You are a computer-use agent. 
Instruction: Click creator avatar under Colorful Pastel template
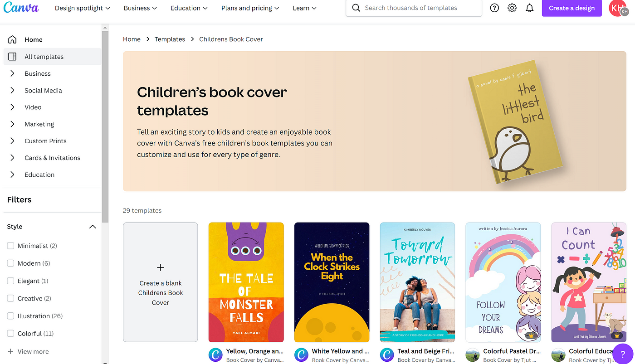click(473, 355)
